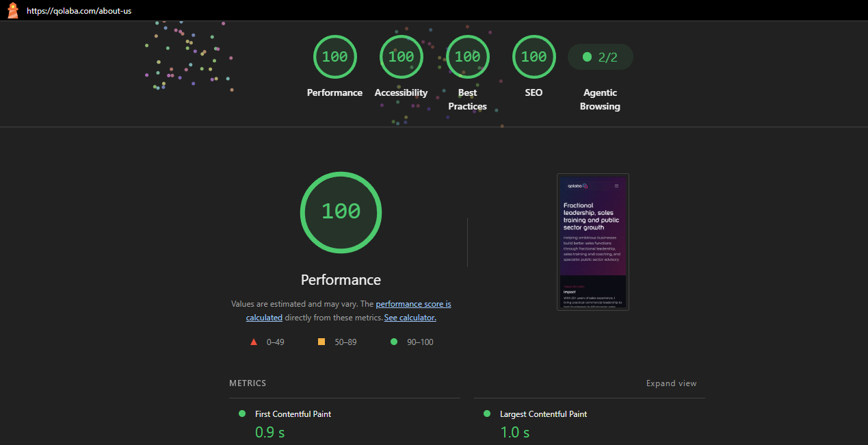868x445 pixels.
Task: Jump to the Accessibility score gauge
Action: (401, 57)
